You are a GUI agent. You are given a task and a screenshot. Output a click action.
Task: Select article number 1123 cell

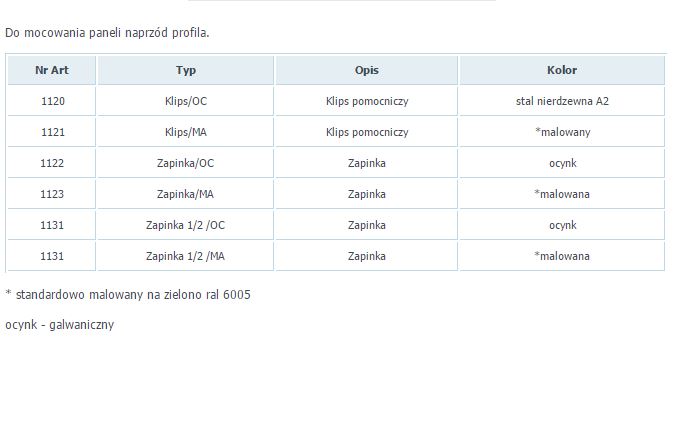pyautogui.click(x=52, y=194)
